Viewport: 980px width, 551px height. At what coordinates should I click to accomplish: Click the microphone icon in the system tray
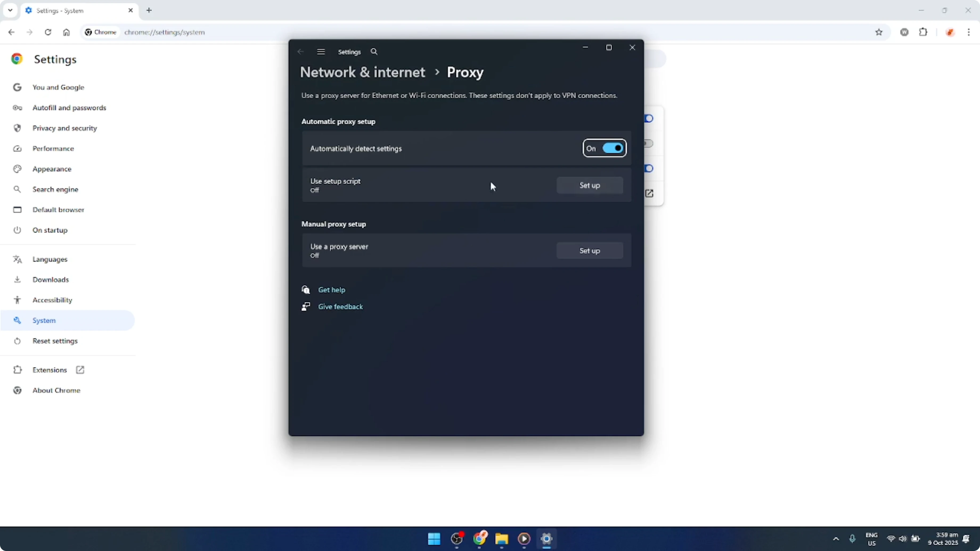click(x=852, y=539)
